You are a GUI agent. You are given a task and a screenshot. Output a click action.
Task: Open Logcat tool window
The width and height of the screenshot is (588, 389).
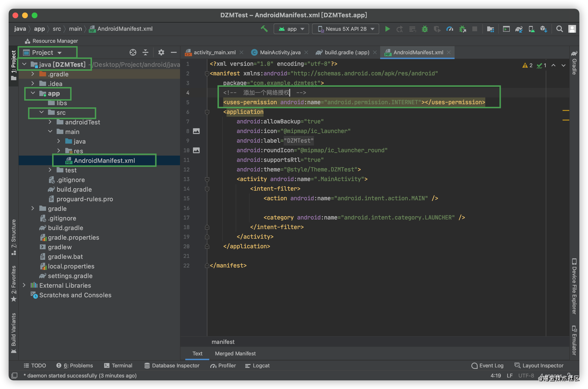(x=257, y=365)
